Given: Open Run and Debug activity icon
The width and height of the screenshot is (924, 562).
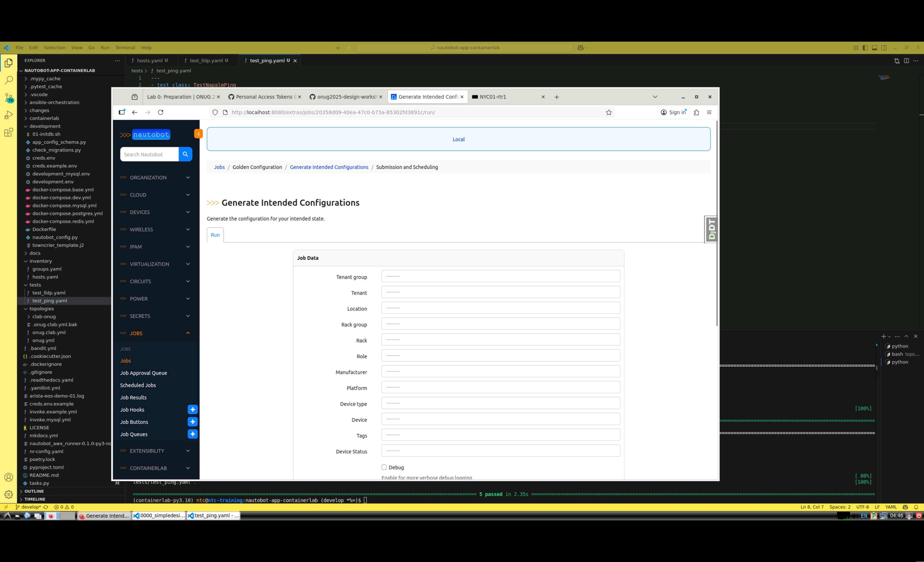Looking at the screenshot, I should point(9,115).
